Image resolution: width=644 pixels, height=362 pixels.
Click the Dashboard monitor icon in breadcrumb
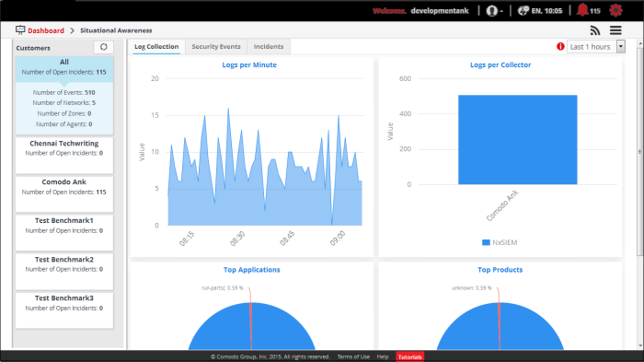point(20,30)
